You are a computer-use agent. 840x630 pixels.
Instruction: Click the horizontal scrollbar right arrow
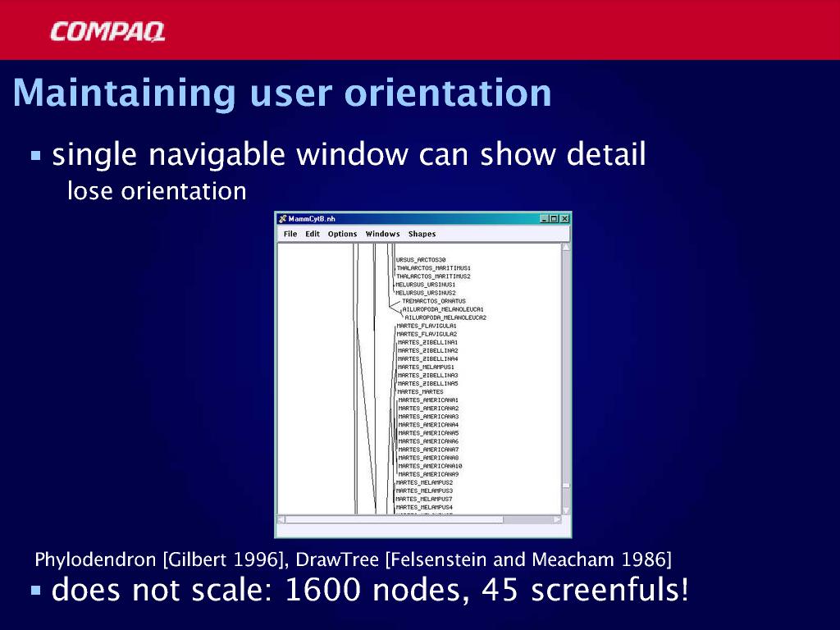(557, 519)
